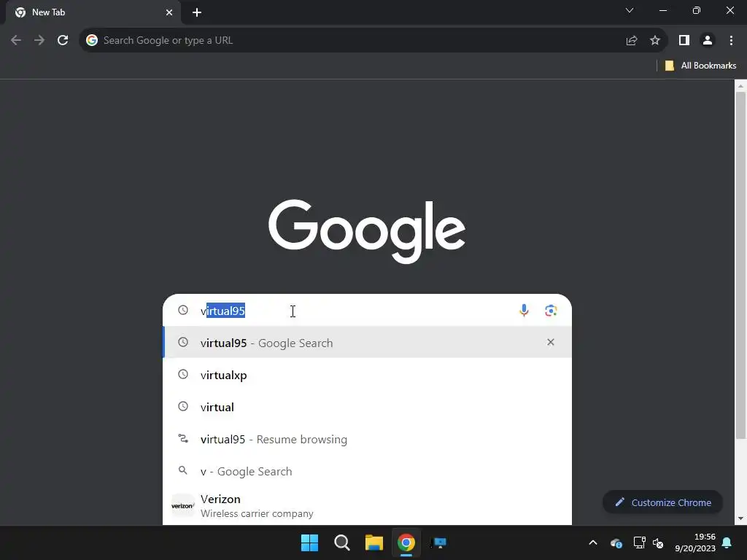Select the New Tab tab

click(93, 12)
